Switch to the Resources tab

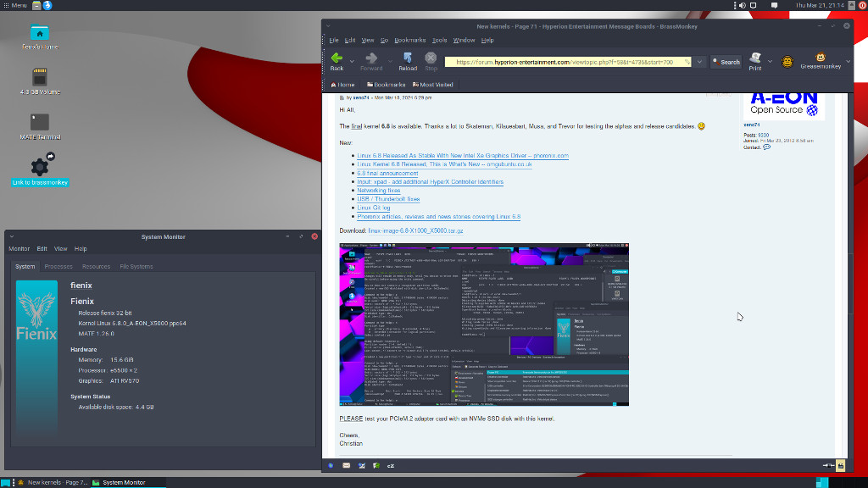pos(97,267)
